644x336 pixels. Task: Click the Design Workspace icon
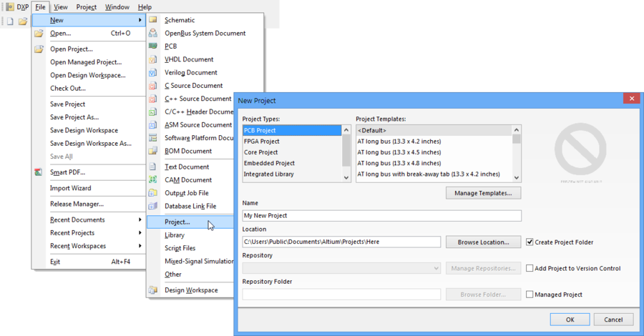153,290
